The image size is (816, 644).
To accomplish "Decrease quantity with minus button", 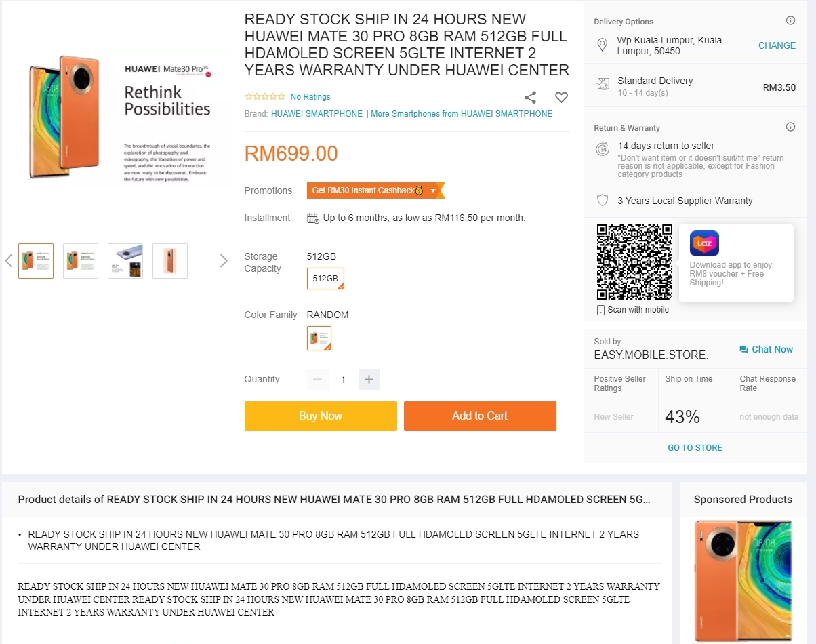I will pyautogui.click(x=317, y=380).
